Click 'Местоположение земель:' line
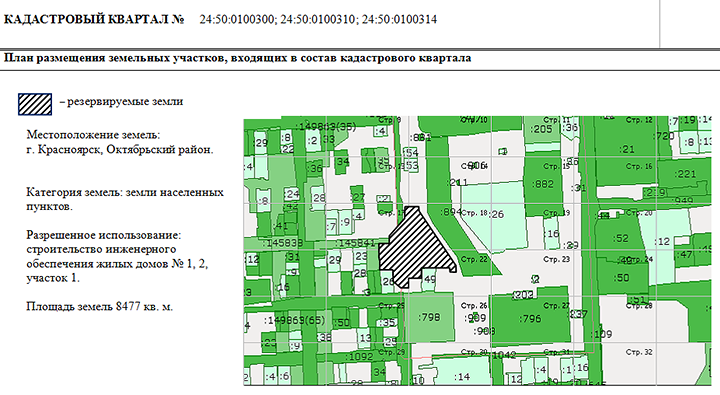The width and height of the screenshot is (720, 395). click(x=93, y=135)
